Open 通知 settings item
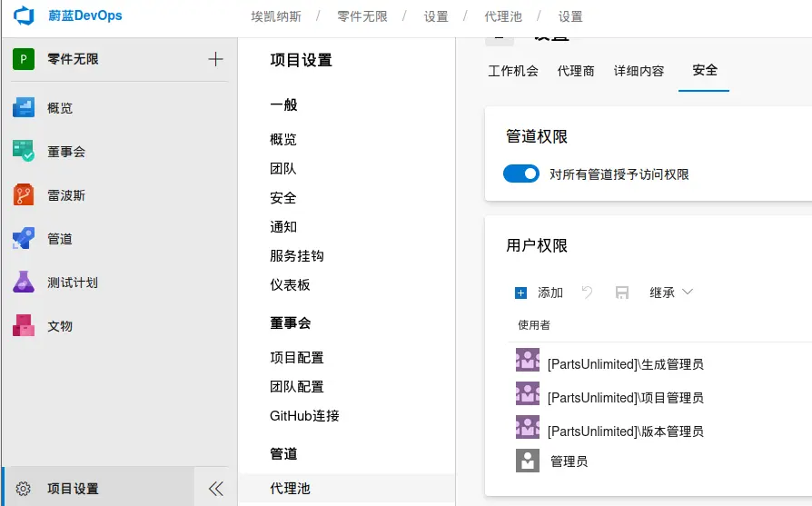This screenshot has width=812, height=506. (283, 227)
